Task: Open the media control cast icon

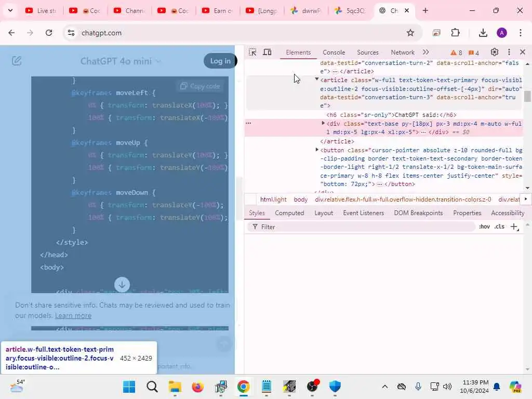Action: coord(436,33)
